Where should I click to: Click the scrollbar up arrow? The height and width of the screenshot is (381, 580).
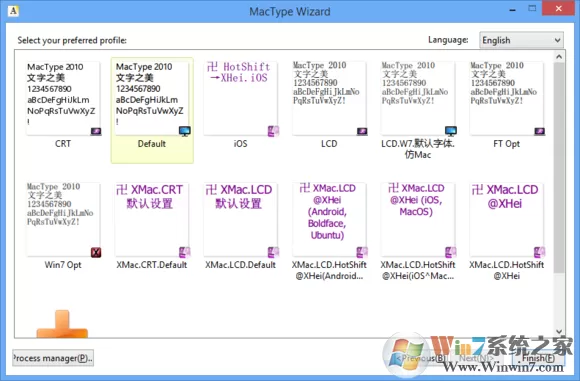[x=559, y=57]
